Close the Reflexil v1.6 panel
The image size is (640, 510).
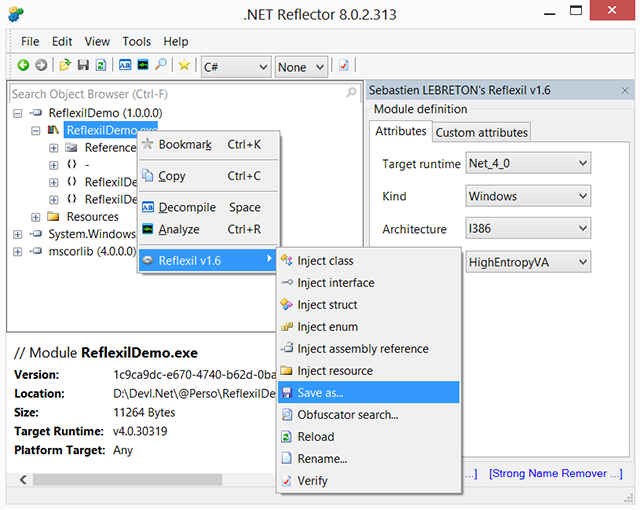click(625, 90)
